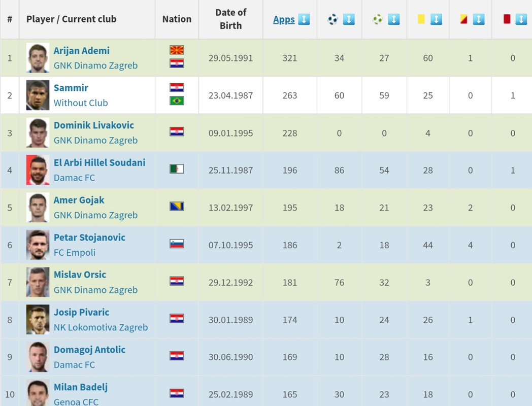Open Domagoj Antolic player profile

[89, 350]
